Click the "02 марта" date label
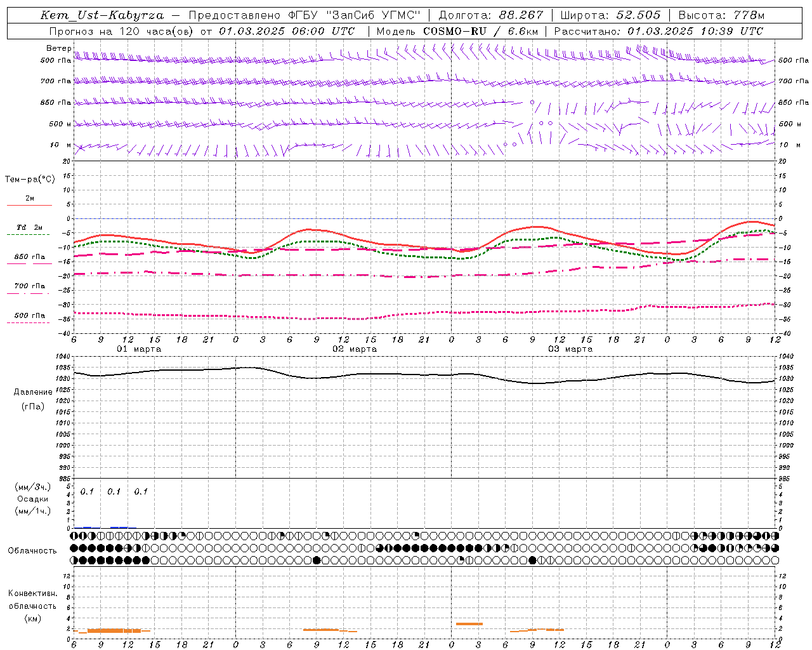Screen dimensions: 812x650 pyautogui.click(x=355, y=349)
